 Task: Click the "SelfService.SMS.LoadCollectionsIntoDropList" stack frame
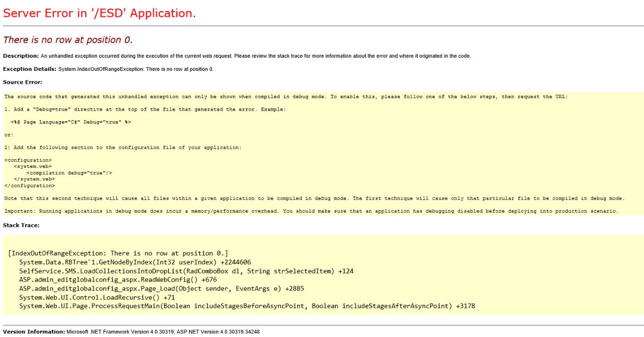[186, 271]
